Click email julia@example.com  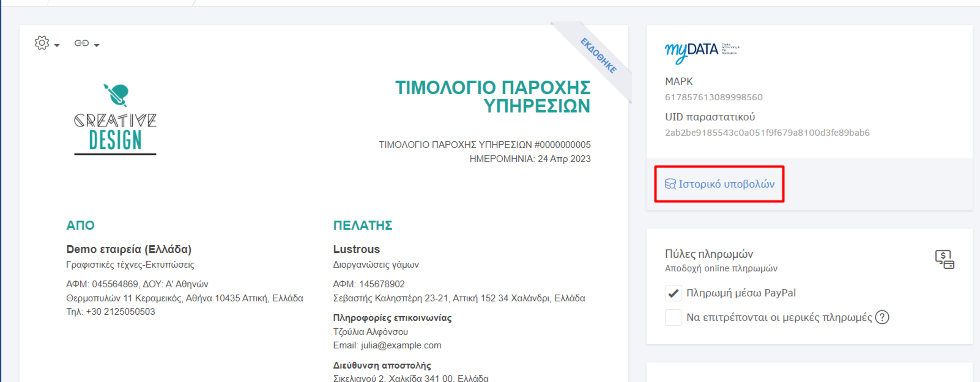coord(401,346)
